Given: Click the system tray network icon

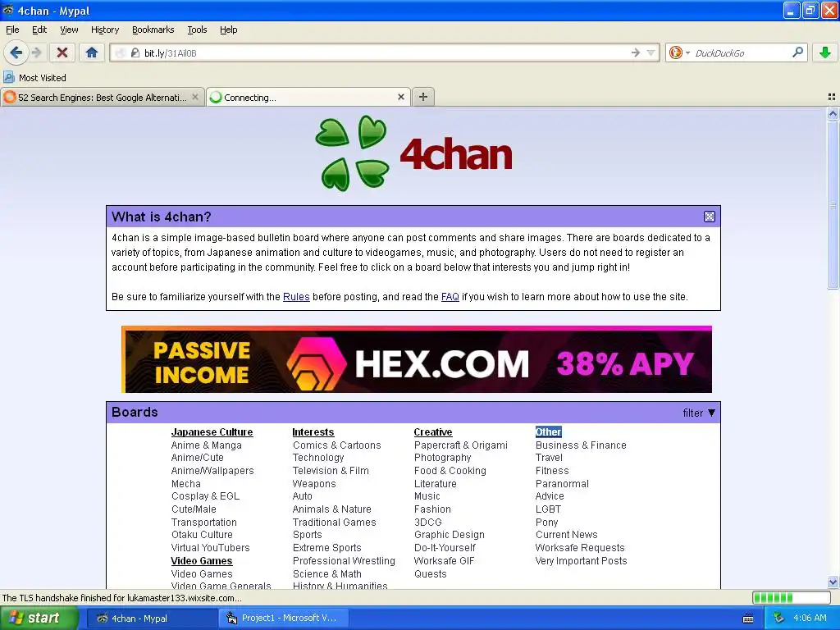Looking at the screenshot, I should 779,619.
